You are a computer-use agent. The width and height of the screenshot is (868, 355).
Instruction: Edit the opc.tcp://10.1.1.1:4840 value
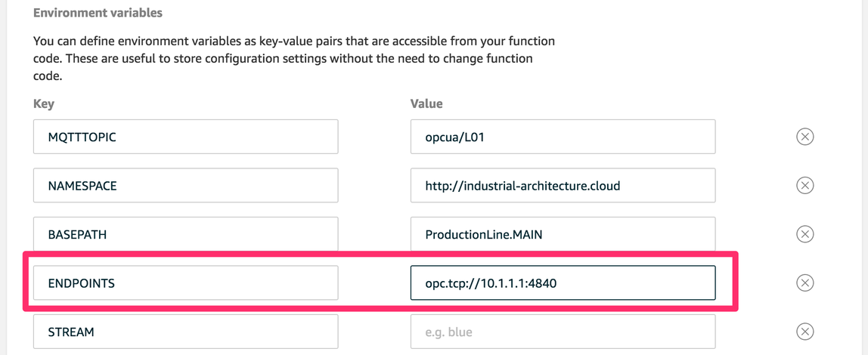(563, 282)
